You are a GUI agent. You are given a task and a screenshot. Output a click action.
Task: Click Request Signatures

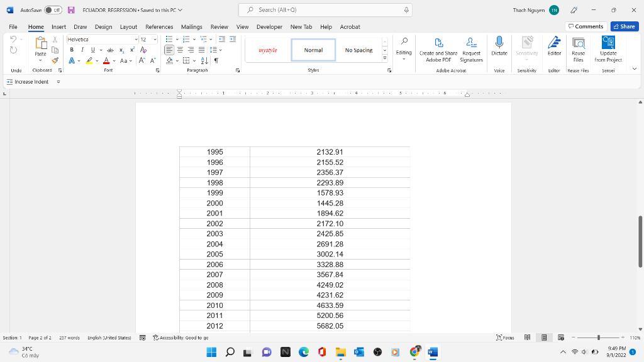(471, 49)
